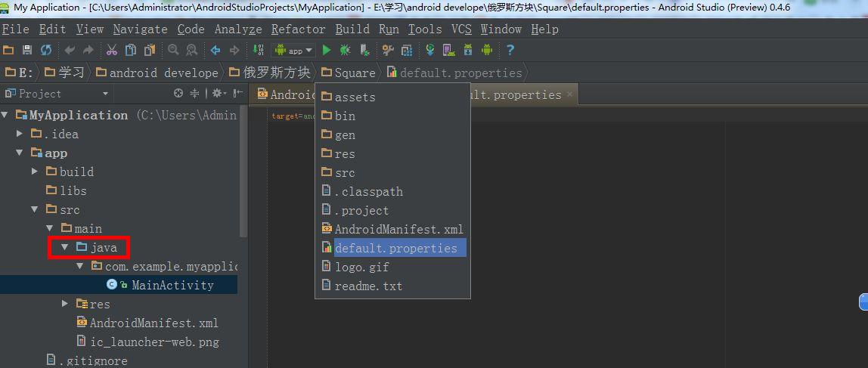
Task: Click the Copy icon in toolbar
Action: pos(131,51)
